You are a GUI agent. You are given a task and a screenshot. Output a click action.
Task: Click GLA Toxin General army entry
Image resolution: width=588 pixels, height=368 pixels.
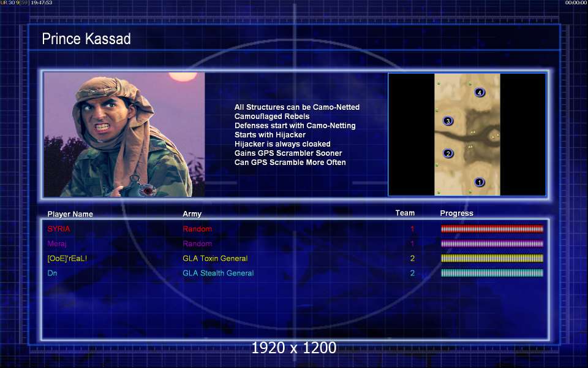[215, 258]
